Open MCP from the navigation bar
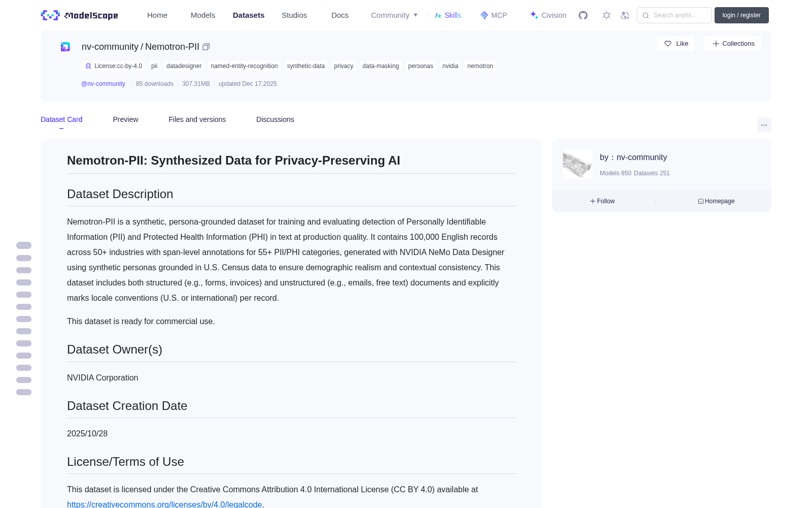Screen dimensions: 812x508 [494, 15]
